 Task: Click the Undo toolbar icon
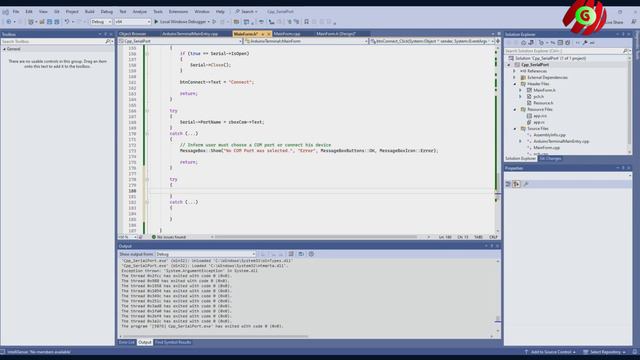(67, 22)
